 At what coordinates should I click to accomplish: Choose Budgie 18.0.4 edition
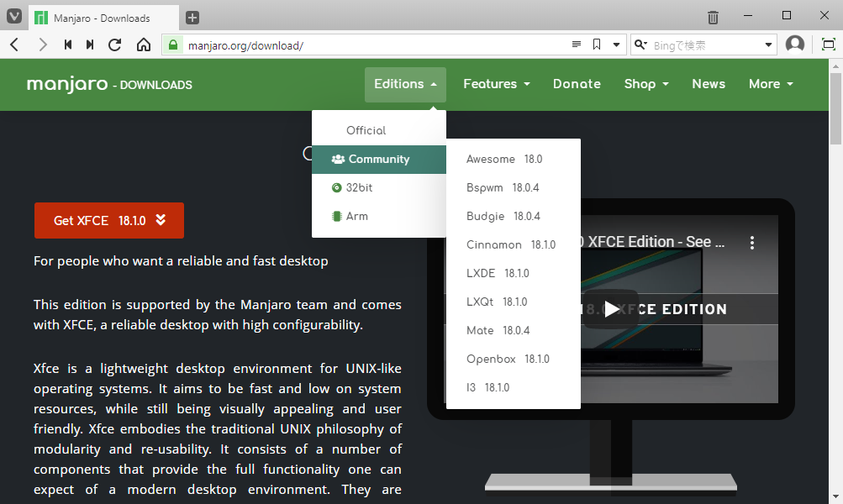click(514, 216)
